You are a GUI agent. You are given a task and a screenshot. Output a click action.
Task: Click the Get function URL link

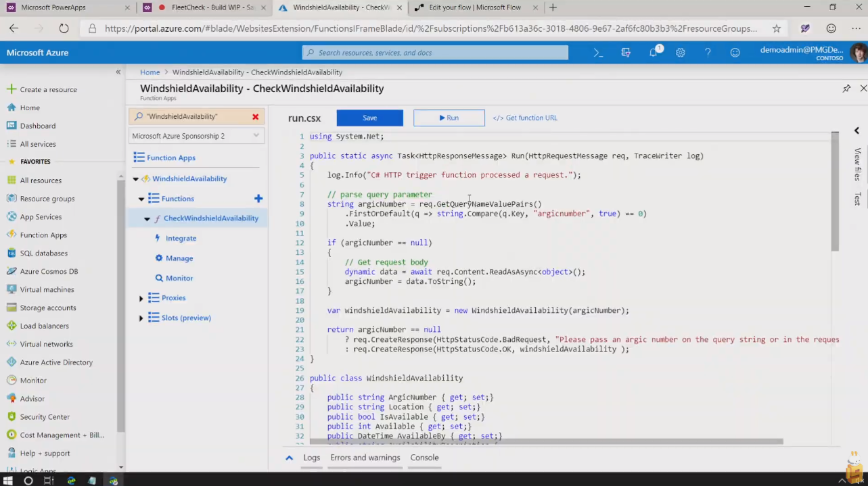click(526, 118)
